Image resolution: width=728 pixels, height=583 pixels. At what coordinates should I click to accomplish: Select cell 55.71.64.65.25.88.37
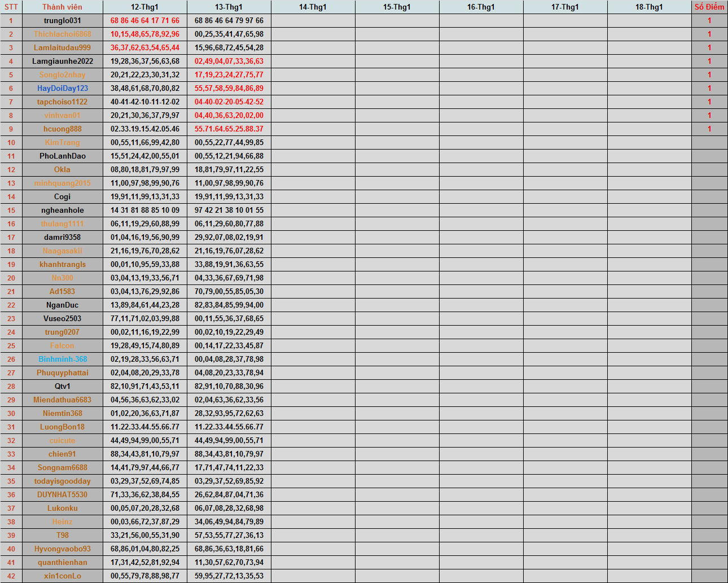(229, 129)
